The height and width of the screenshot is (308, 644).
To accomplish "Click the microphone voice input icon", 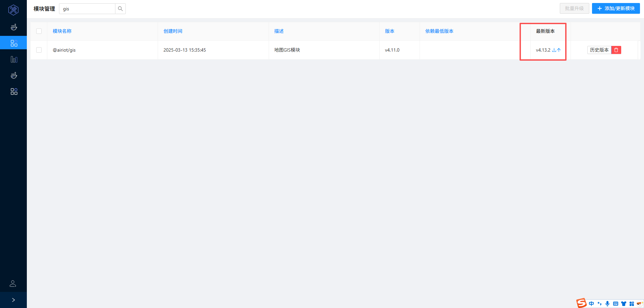I will coord(607,304).
